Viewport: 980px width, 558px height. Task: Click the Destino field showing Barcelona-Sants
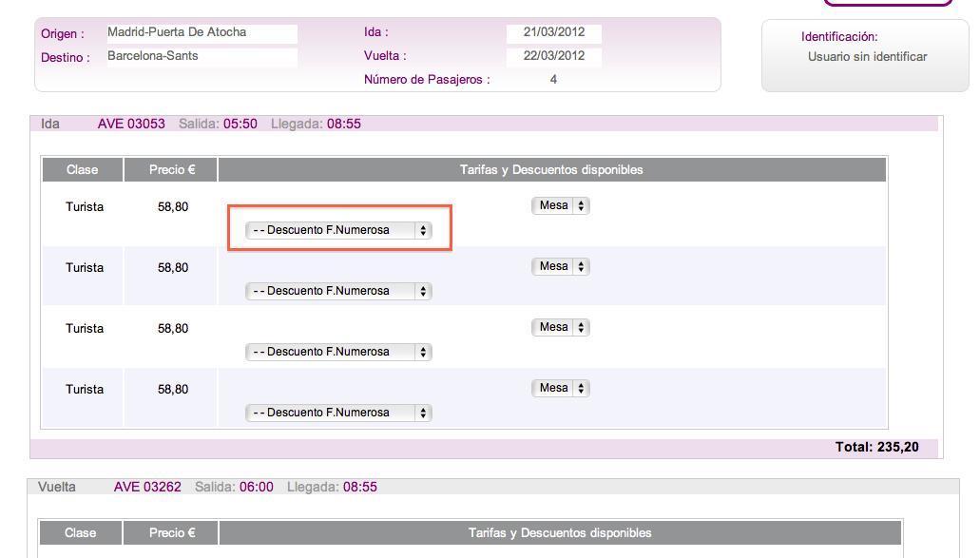click(x=201, y=57)
